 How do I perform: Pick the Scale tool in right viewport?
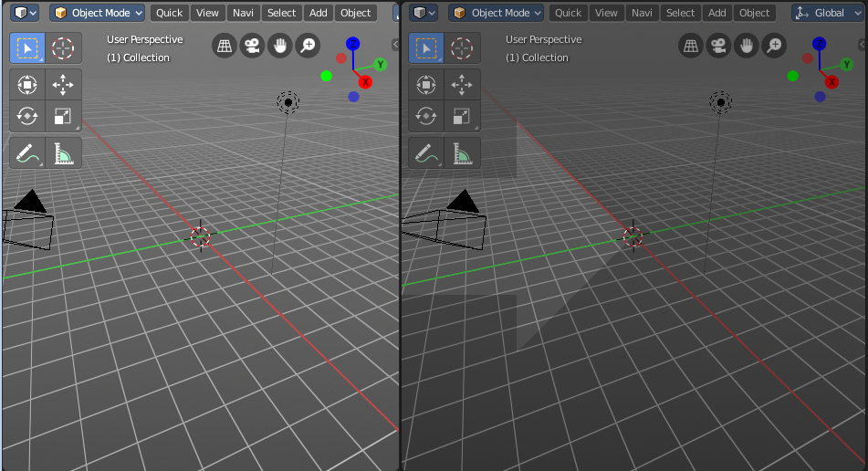coord(462,116)
